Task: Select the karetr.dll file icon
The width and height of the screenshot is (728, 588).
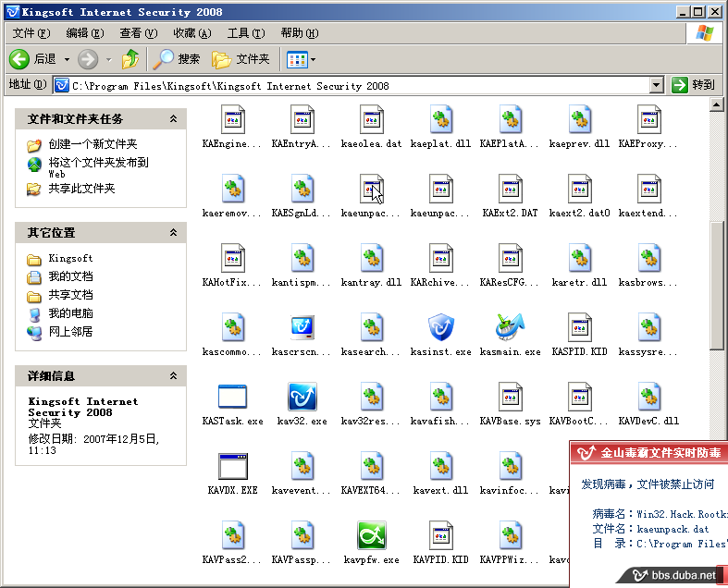Action: 579,258
